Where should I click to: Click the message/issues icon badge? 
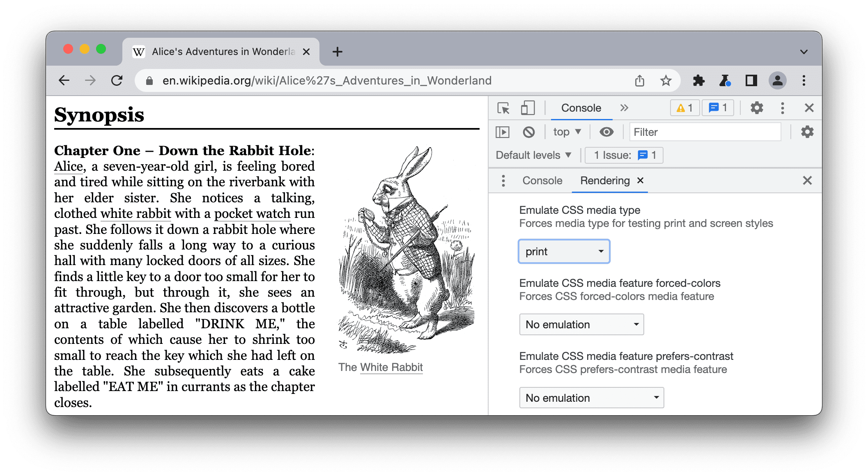719,107
